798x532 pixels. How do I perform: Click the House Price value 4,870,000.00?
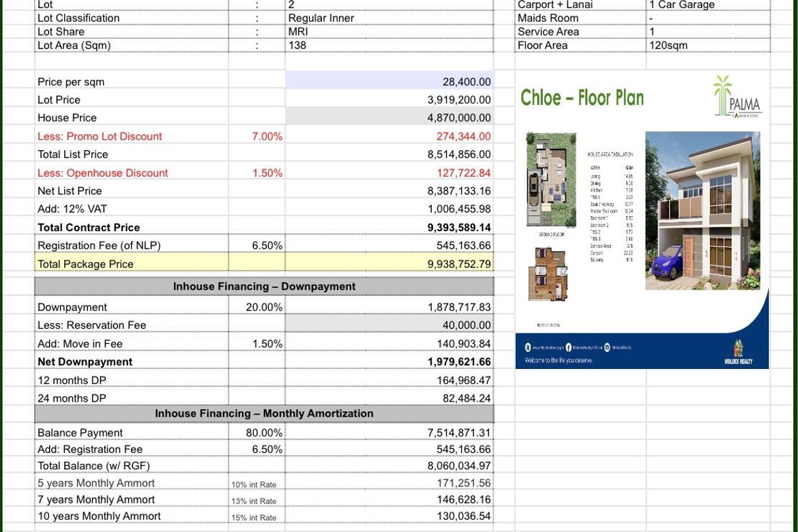[459, 117]
